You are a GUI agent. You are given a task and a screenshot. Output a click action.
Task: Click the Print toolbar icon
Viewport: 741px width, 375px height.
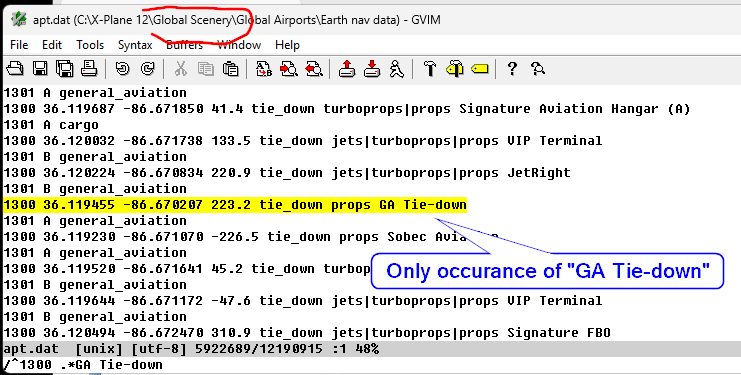[89, 69]
